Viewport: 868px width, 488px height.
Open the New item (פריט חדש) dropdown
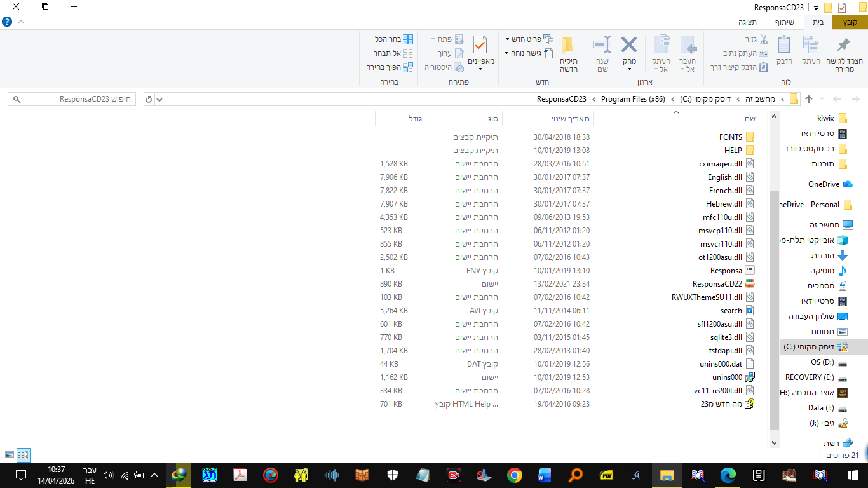(x=529, y=39)
